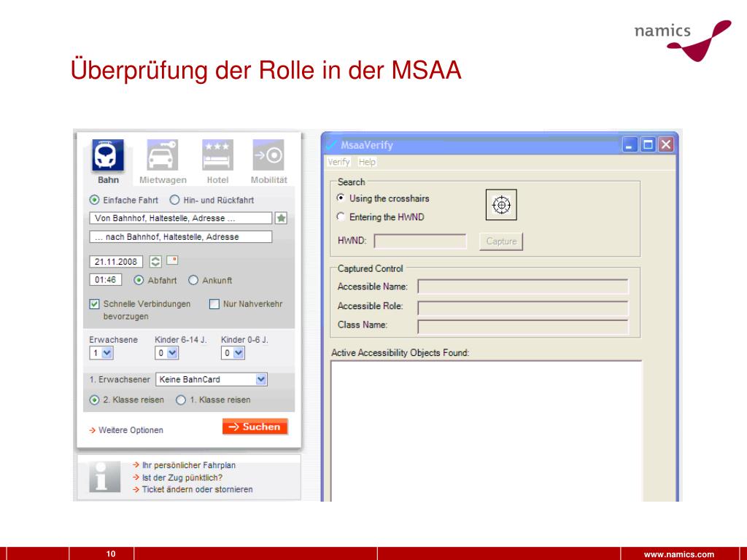
Task: Select Hin- und Rückfahrt radio button
Action: coord(175,200)
